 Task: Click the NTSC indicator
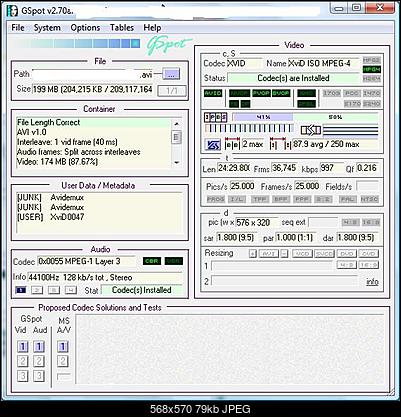tap(369, 199)
